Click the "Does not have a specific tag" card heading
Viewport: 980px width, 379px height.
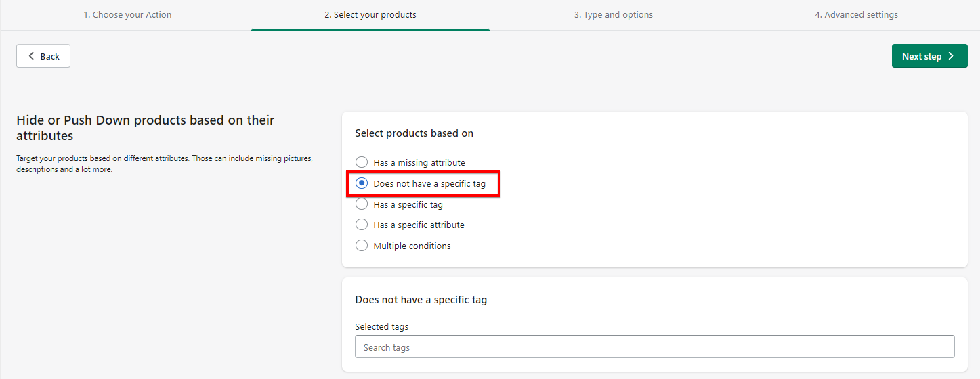(421, 299)
